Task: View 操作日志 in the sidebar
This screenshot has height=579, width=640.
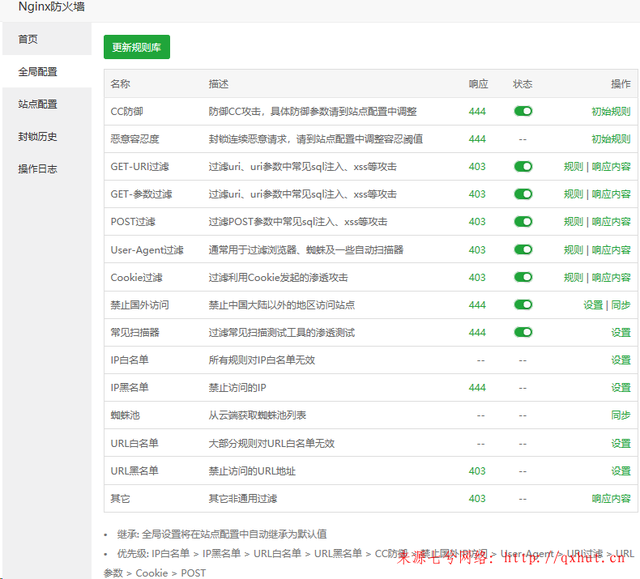Action: (47, 169)
